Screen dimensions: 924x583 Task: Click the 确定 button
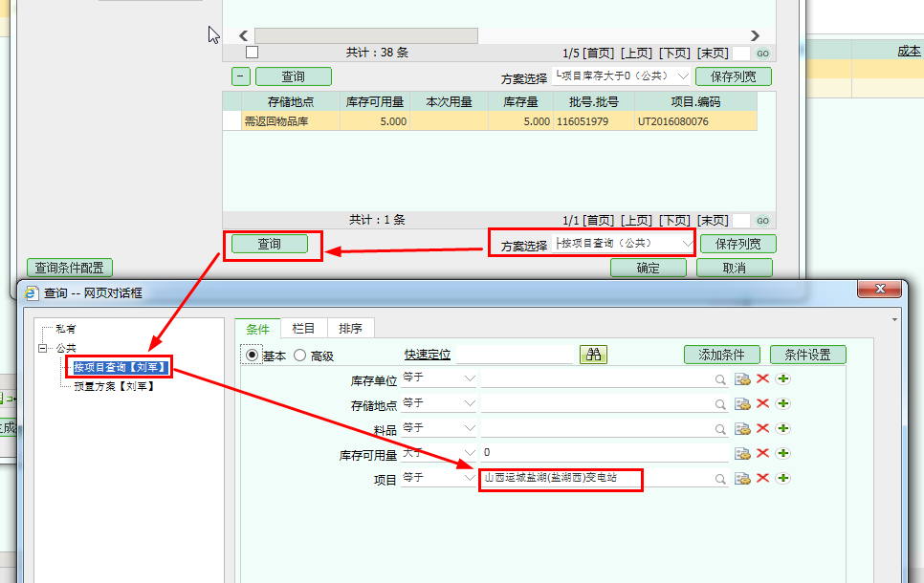point(648,268)
